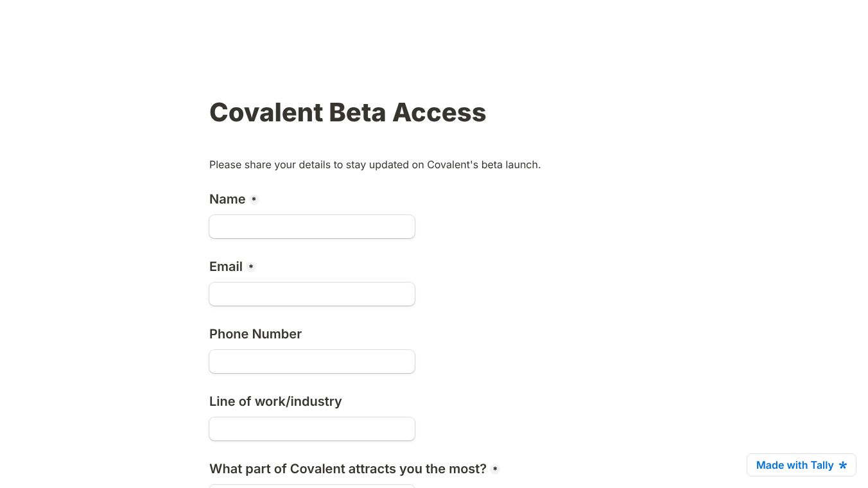Select the Email field label
The width and height of the screenshot is (868, 488).
click(x=226, y=266)
